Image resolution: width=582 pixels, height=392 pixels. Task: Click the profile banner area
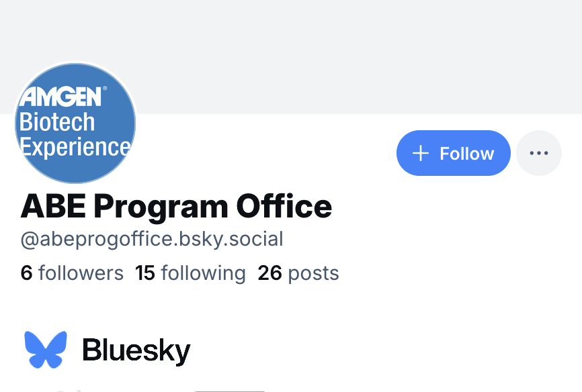pos(336,54)
